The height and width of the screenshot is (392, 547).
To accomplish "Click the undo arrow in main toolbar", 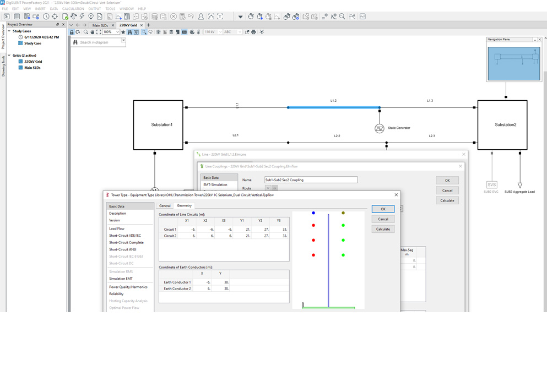I will click(191, 17).
